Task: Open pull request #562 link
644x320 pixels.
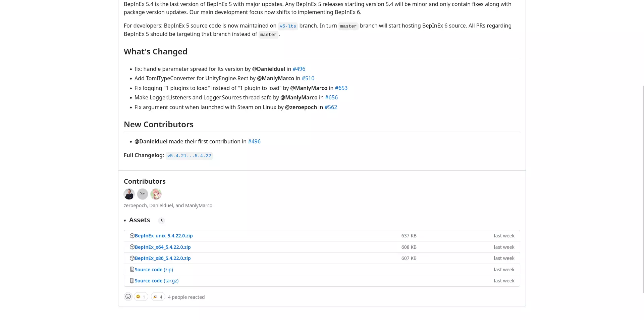Action: click(x=331, y=107)
